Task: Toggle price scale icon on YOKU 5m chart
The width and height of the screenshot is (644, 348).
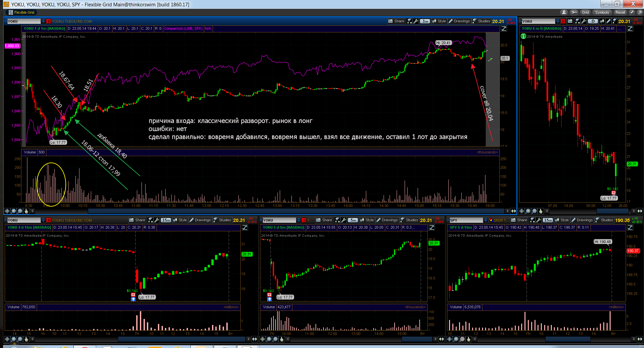Action: tap(432, 228)
